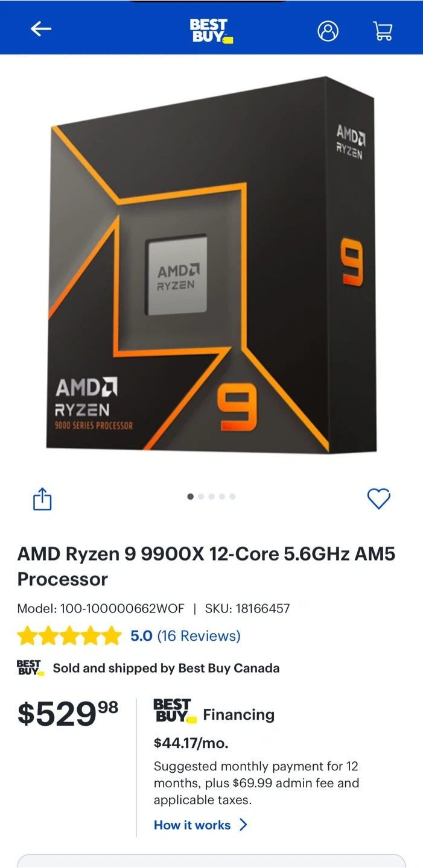Tap the $529.98 price
423x868 pixels.
(x=68, y=714)
